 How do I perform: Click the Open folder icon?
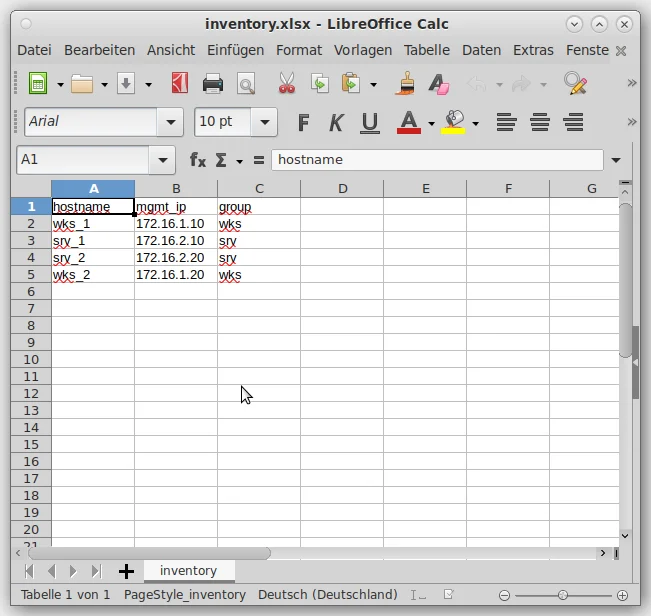(x=82, y=84)
